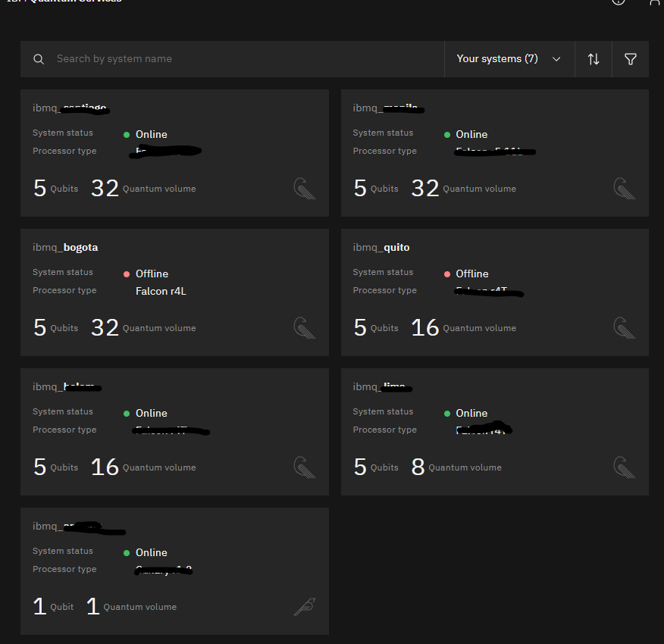Click the bird icon on the 8 Quantum volume card

(624, 467)
